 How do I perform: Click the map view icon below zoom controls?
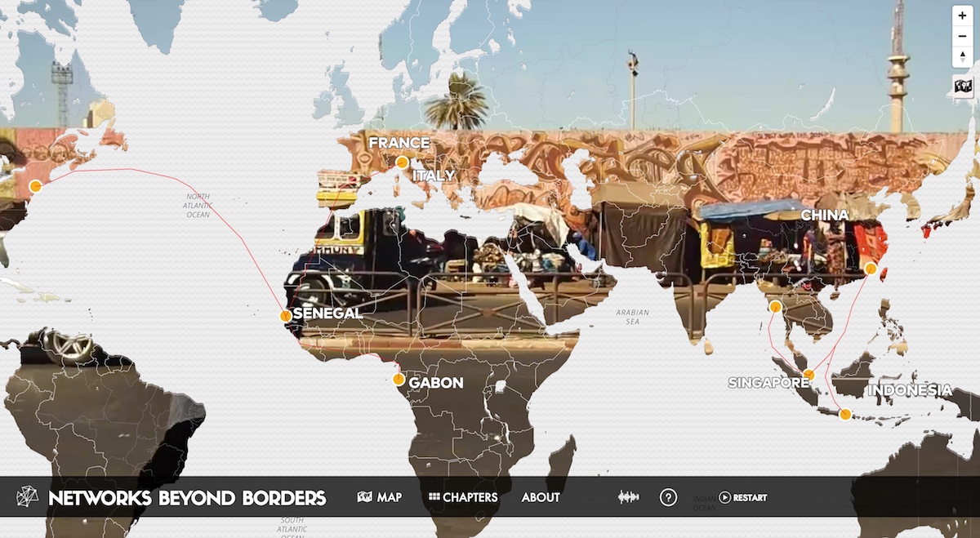[x=963, y=86]
